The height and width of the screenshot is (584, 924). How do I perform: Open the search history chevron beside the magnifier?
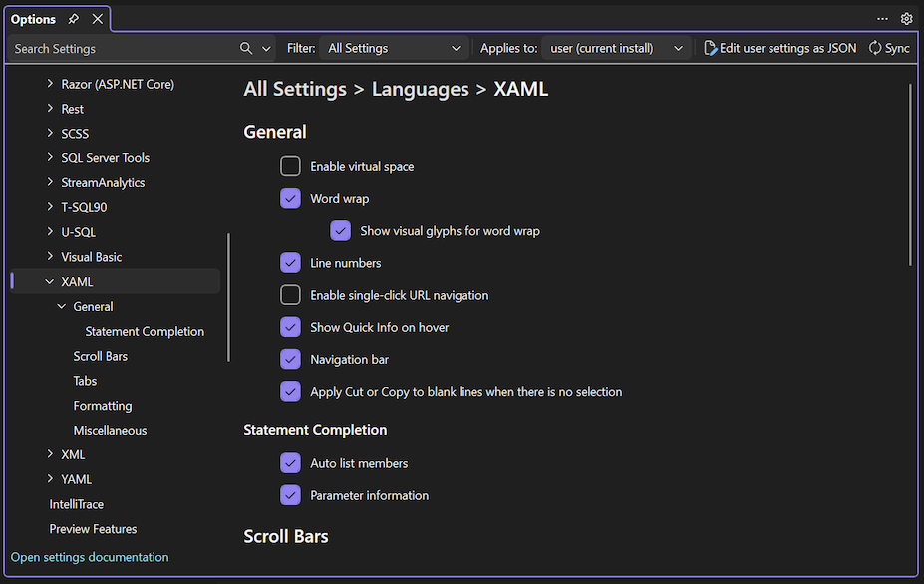265,48
